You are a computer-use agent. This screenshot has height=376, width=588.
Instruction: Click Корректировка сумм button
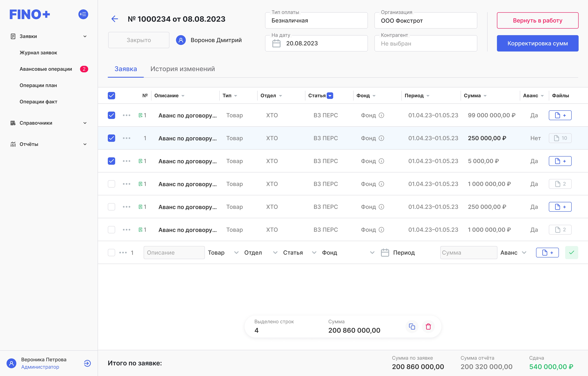click(x=538, y=43)
